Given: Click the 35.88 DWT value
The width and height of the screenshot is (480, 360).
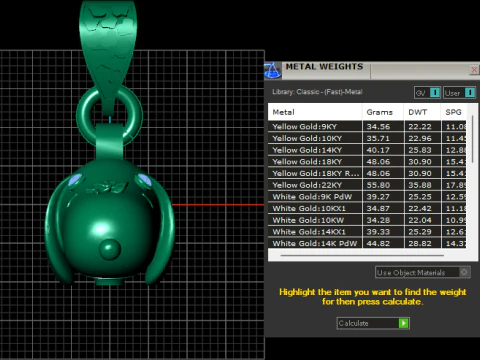Looking at the screenshot, I should (420, 185).
